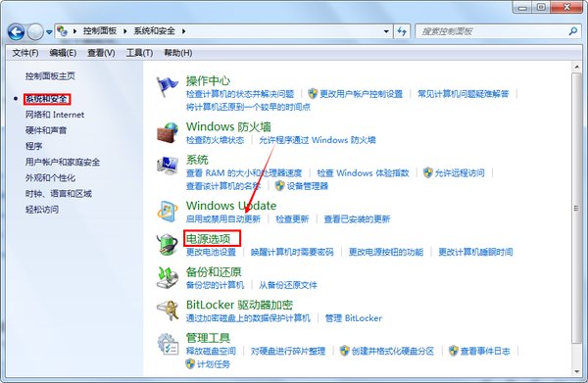588x383 pixels.
Task: Click the back navigation arrow button
Action: pyautogui.click(x=16, y=32)
